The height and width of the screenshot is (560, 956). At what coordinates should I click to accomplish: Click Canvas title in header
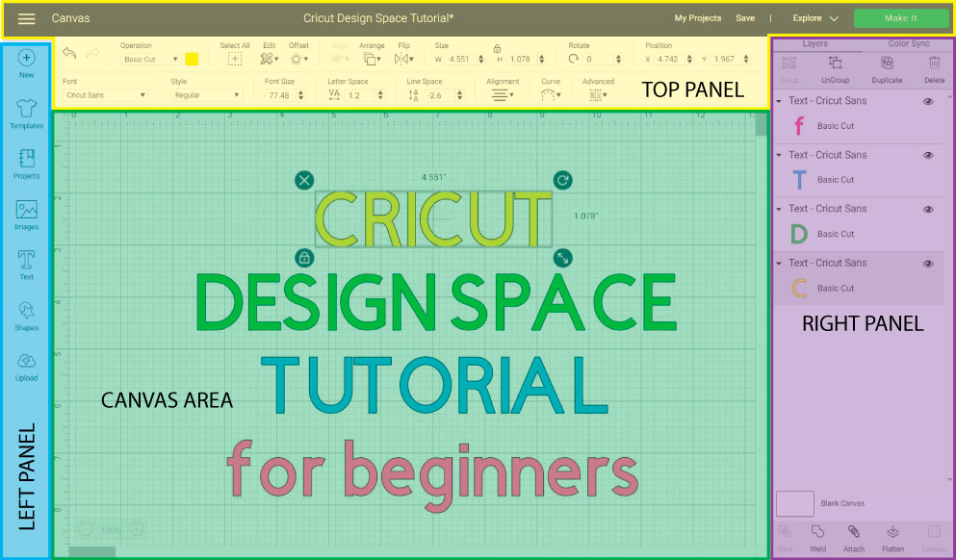coord(70,18)
